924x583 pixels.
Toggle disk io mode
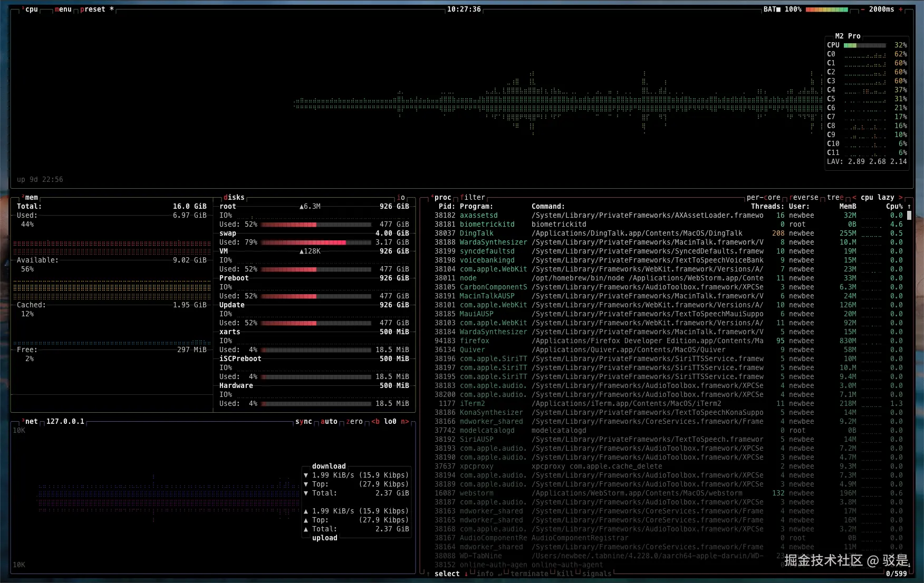[401, 198]
